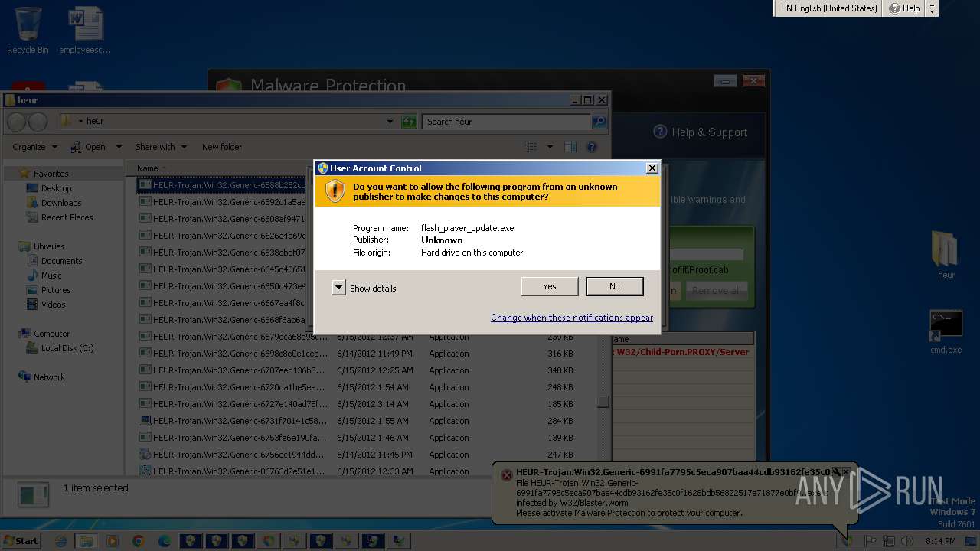Open Windows Media Player from taskbar

[113, 541]
